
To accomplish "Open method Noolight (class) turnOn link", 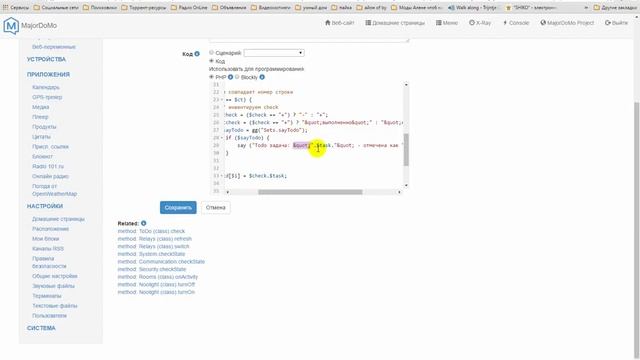I will [156, 292].
